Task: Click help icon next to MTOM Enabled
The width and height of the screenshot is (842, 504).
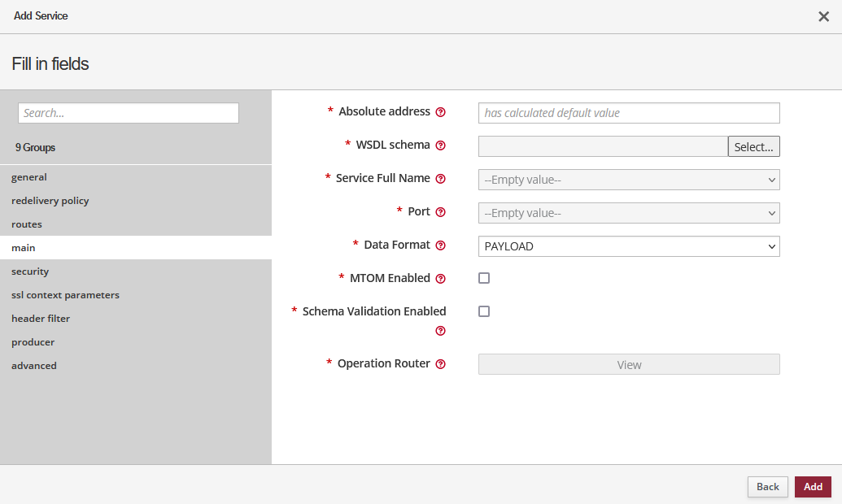Action: [x=441, y=279]
